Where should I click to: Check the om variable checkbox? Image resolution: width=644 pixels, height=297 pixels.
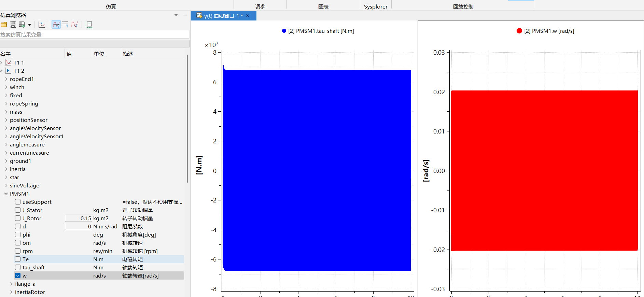[18, 243]
